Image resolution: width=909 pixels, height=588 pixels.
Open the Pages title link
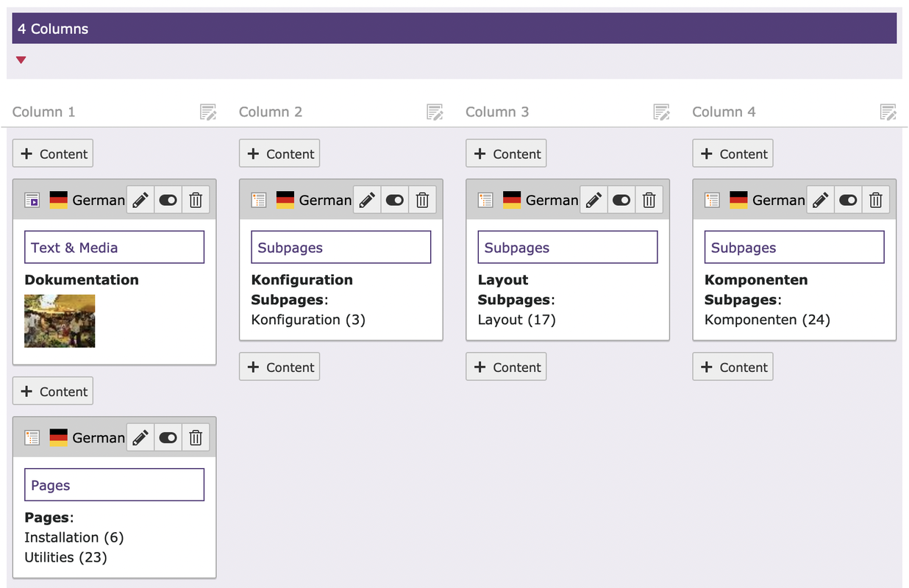click(x=51, y=485)
